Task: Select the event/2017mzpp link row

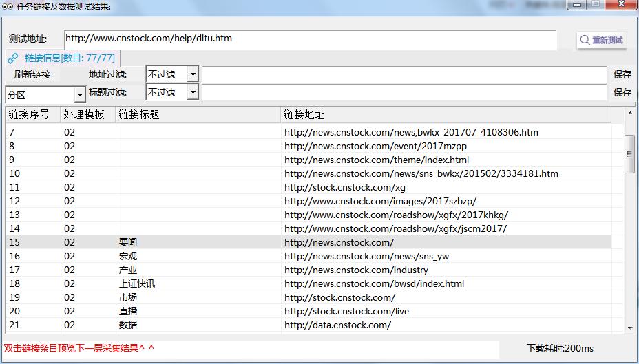Action: coord(308,146)
